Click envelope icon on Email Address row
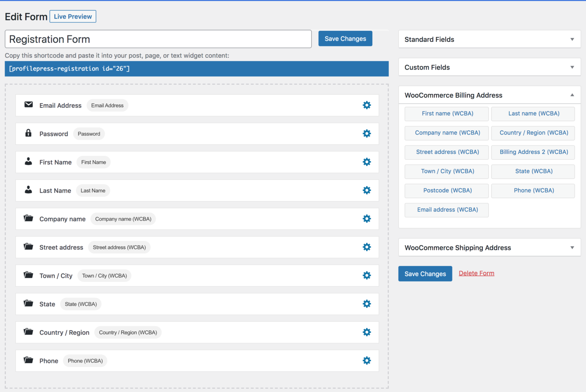 pyautogui.click(x=29, y=104)
